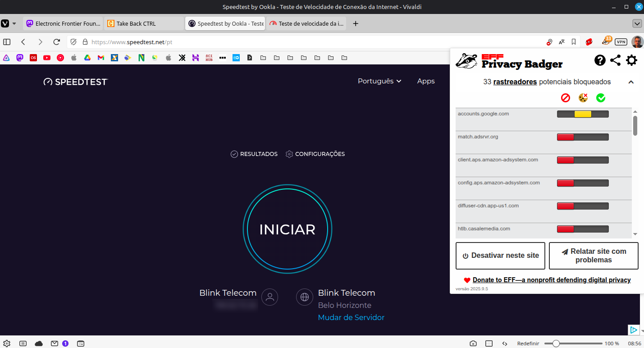The image size is (644, 348).
Task: Open the Português language dropdown
Action: click(379, 81)
